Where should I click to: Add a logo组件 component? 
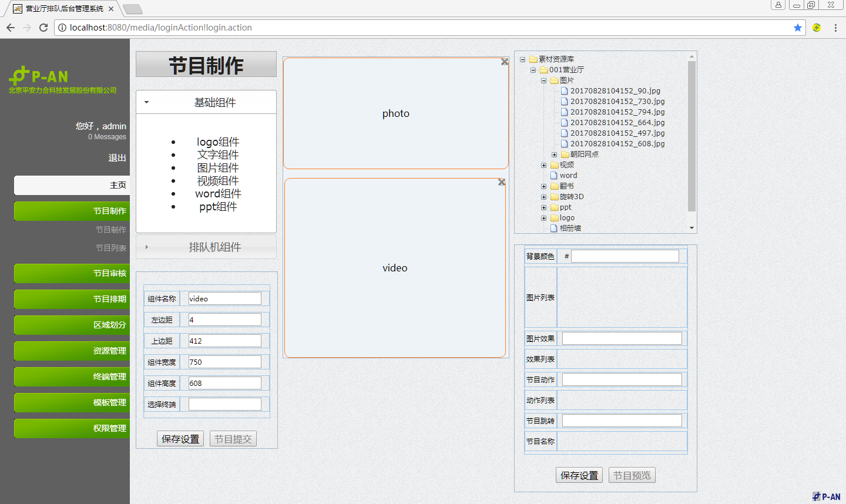point(218,142)
